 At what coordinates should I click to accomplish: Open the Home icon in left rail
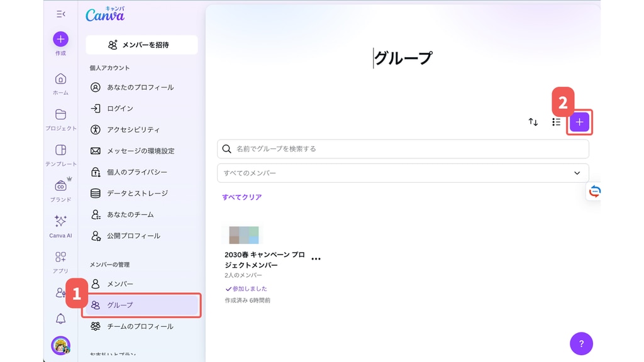[60, 79]
